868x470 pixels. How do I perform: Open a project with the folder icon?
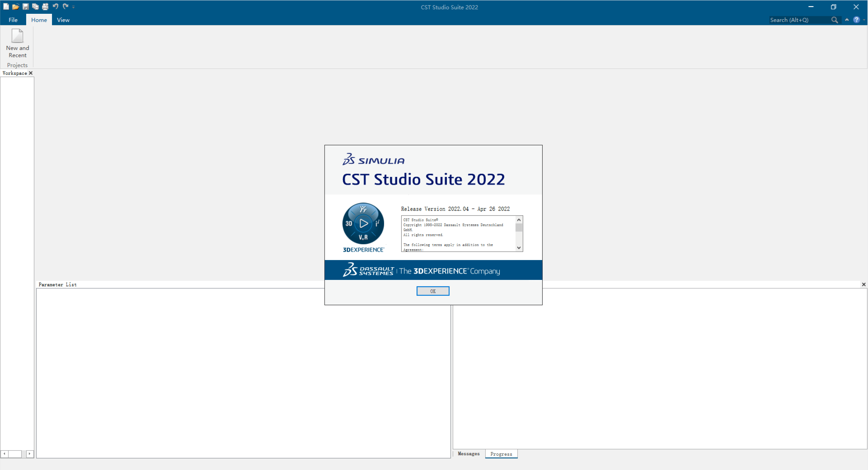point(16,6)
